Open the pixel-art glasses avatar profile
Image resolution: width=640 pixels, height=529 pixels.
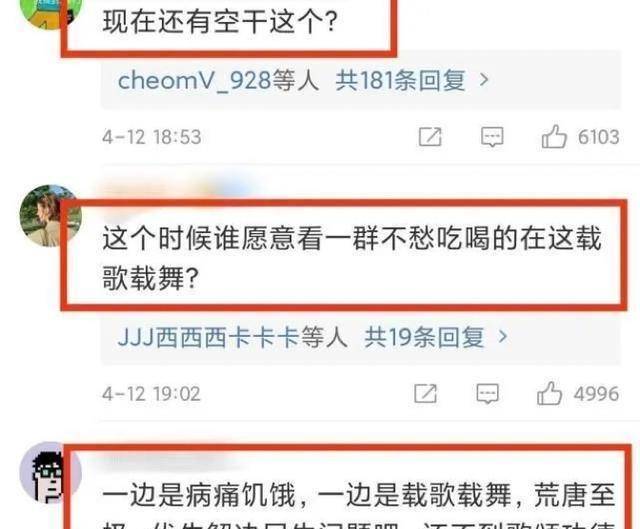(x=50, y=473)
